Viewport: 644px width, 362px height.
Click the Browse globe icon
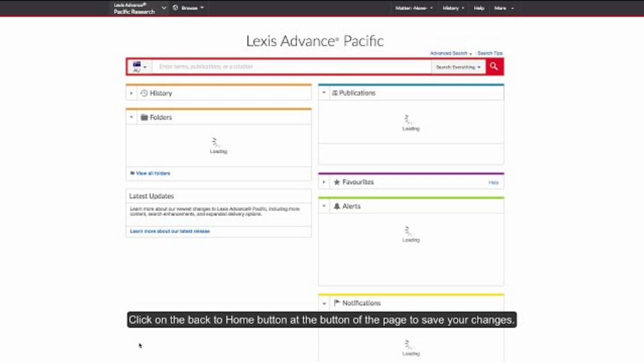175,8
